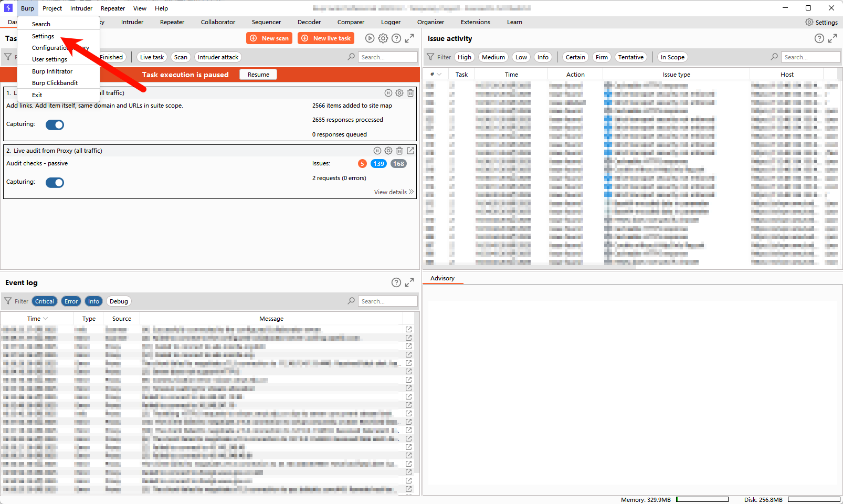Switch to the Collaborator tab

point(218,22)
